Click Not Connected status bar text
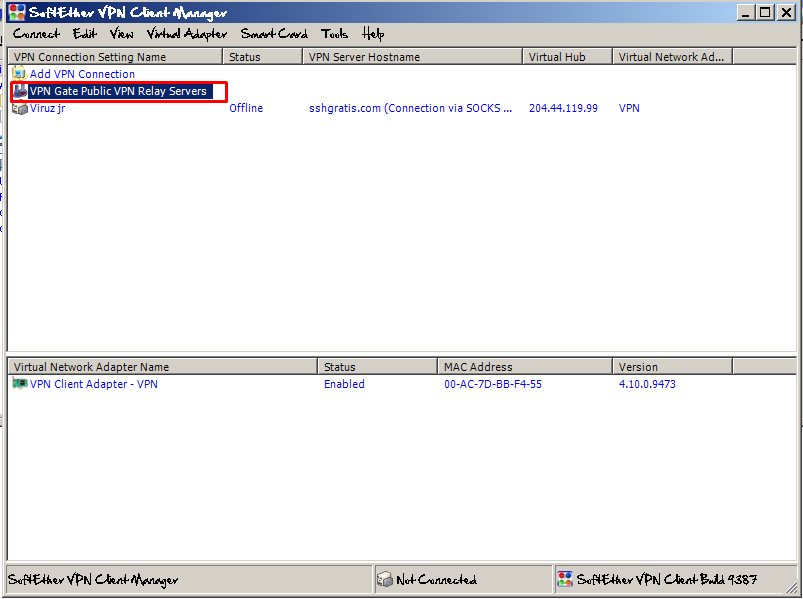The width and height of the screenshot is (803, 599). 436,580
